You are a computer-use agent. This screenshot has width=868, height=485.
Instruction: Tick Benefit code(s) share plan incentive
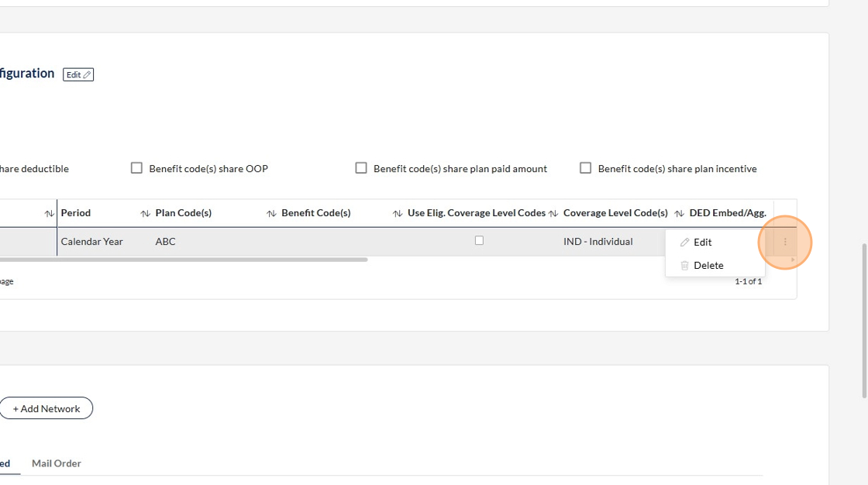586,168
